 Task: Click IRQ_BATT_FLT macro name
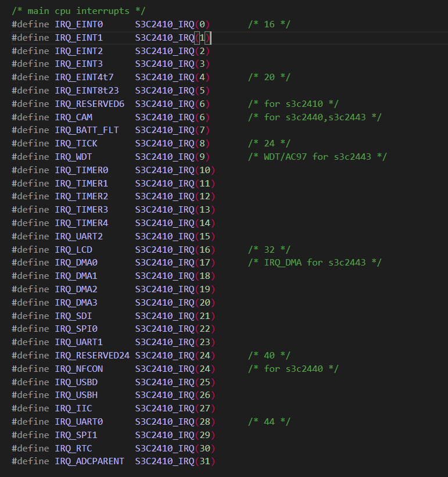(87, 130)
